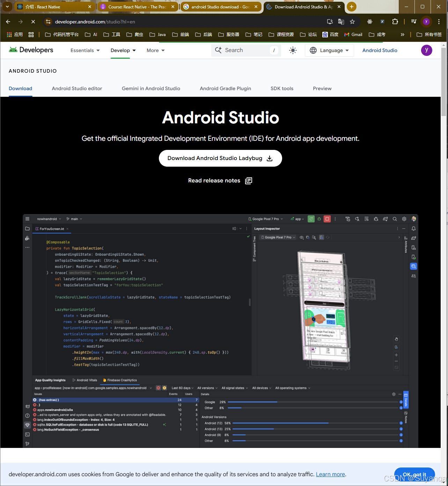Expand the Develop menu
Screen dimensions: 448x486
click(x=123, y=50)
